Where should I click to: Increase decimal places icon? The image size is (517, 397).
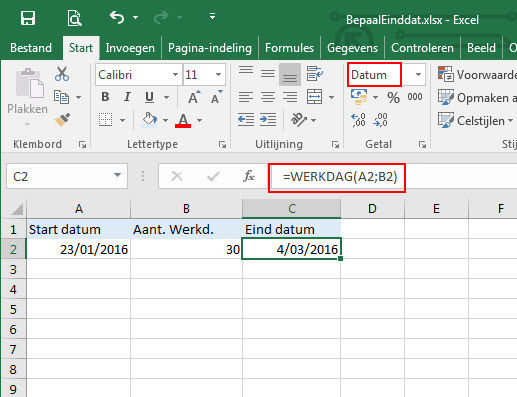358,120
